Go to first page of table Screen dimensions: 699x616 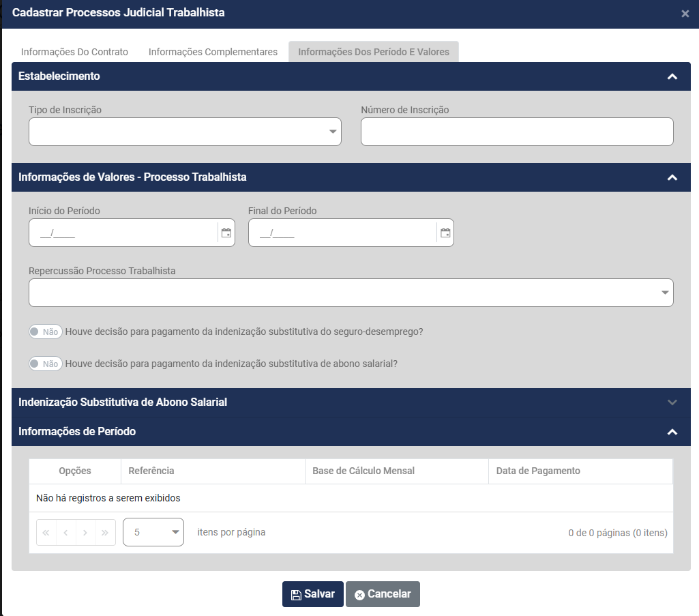point(46,533)
